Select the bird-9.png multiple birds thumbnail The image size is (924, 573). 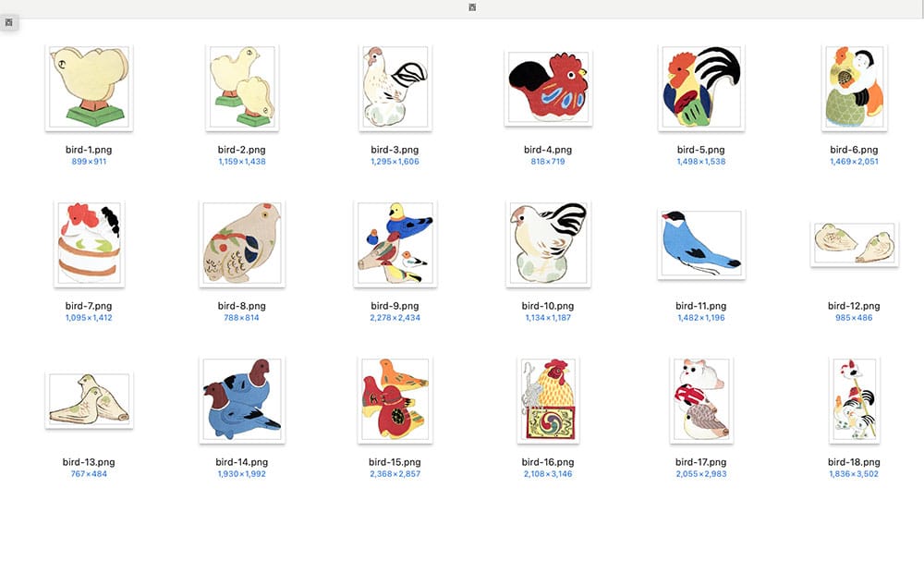[395, 243]
